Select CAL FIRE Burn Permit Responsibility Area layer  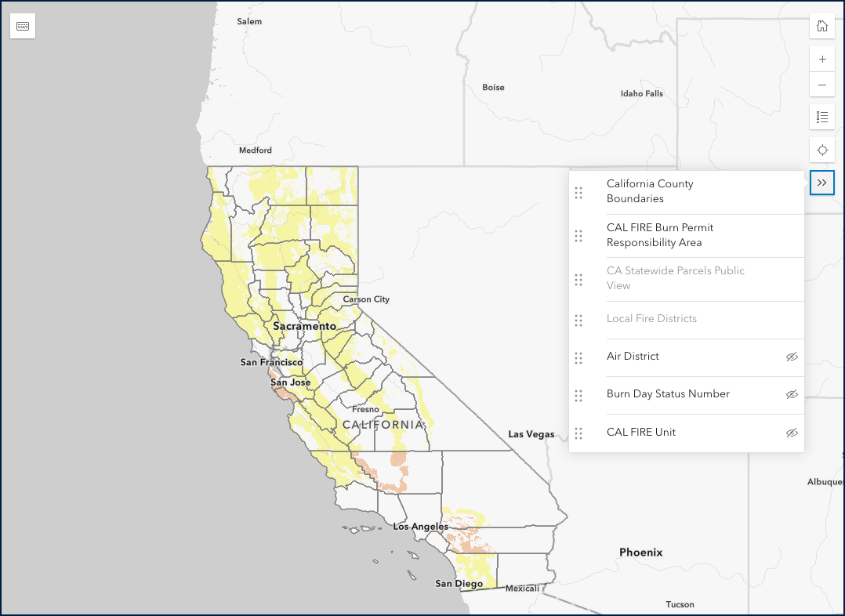[x=659, y=235]
